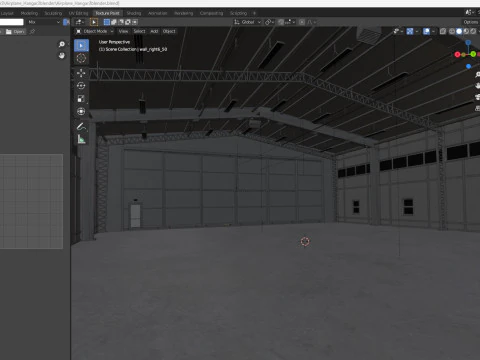Select the Select Box tool
This screenshot has width=480, height=360.
pyautogui.click(x=81, y=45)
